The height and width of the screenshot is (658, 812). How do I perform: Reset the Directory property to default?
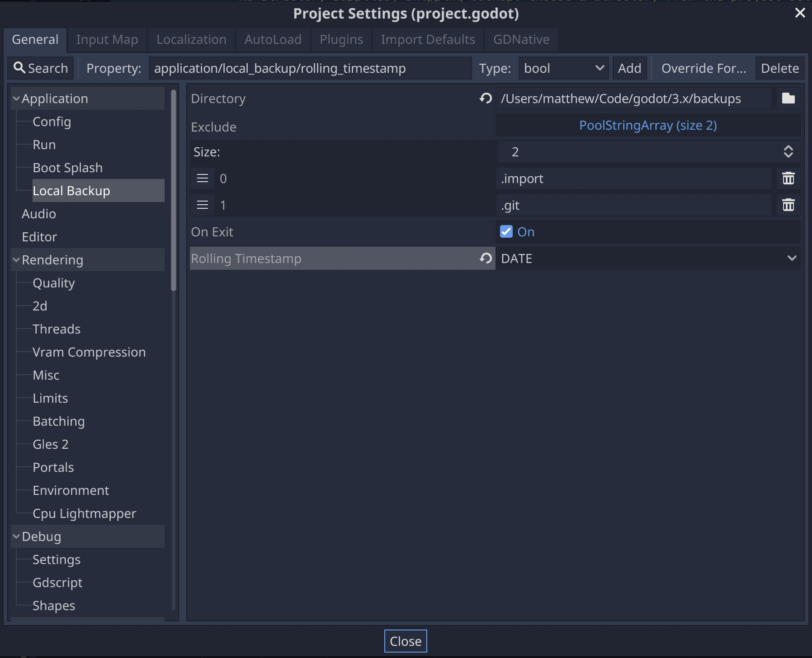point(486,98)
